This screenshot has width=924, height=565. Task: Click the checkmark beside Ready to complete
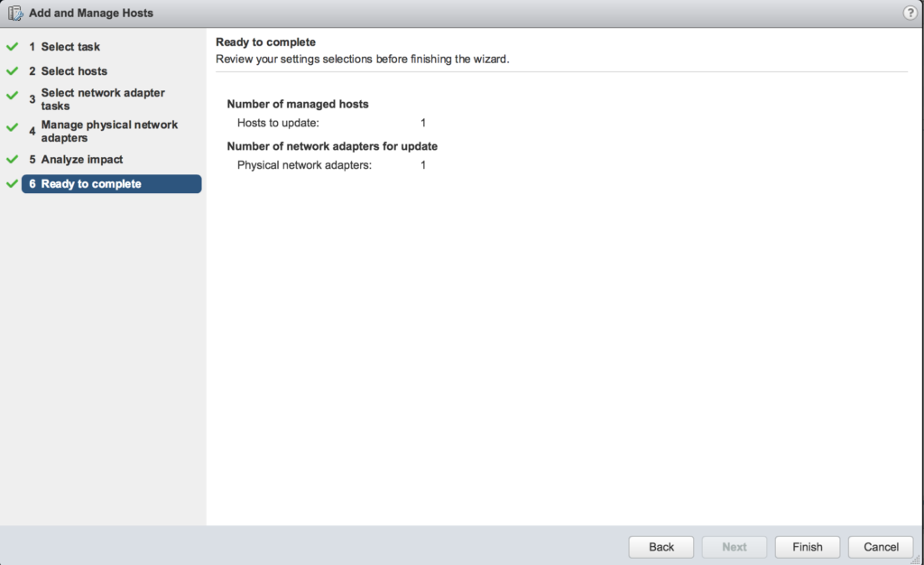click(13, 184)
